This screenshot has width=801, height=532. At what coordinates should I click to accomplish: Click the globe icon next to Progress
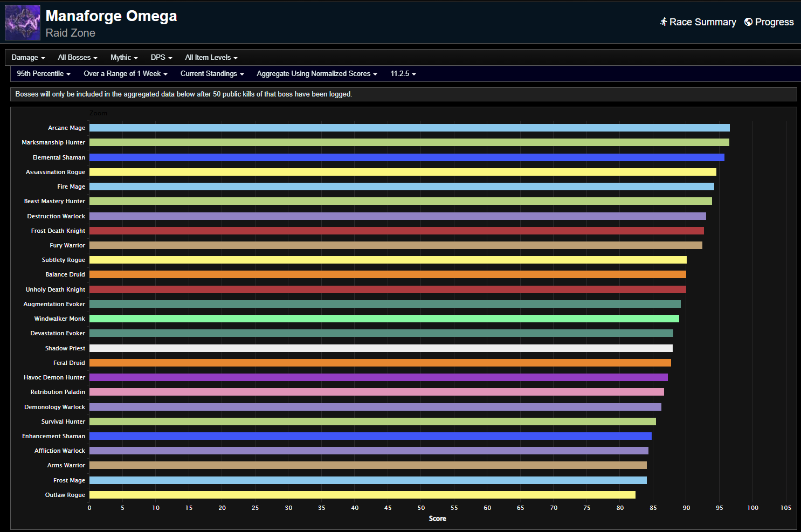click(748, 22)
